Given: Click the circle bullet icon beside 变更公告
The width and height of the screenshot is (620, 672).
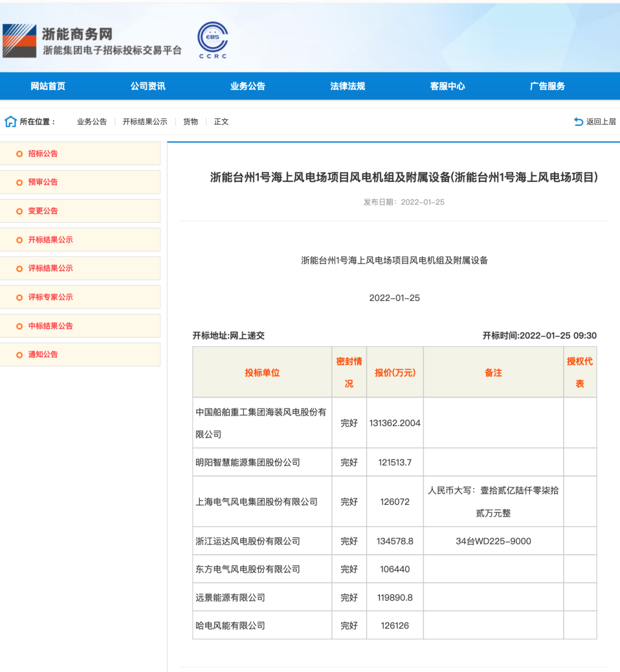Looking at the screenshot, I should pos(20,211).
